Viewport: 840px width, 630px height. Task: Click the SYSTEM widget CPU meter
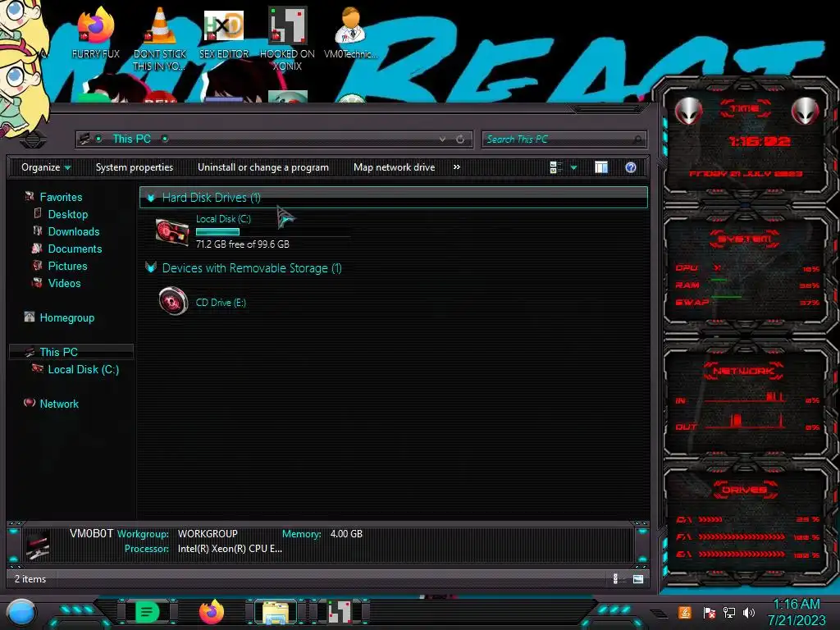click(x=747, y=268)
